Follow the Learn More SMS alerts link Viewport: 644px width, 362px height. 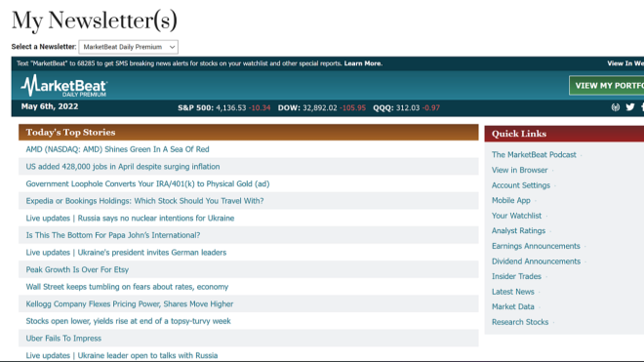(363, 63)
